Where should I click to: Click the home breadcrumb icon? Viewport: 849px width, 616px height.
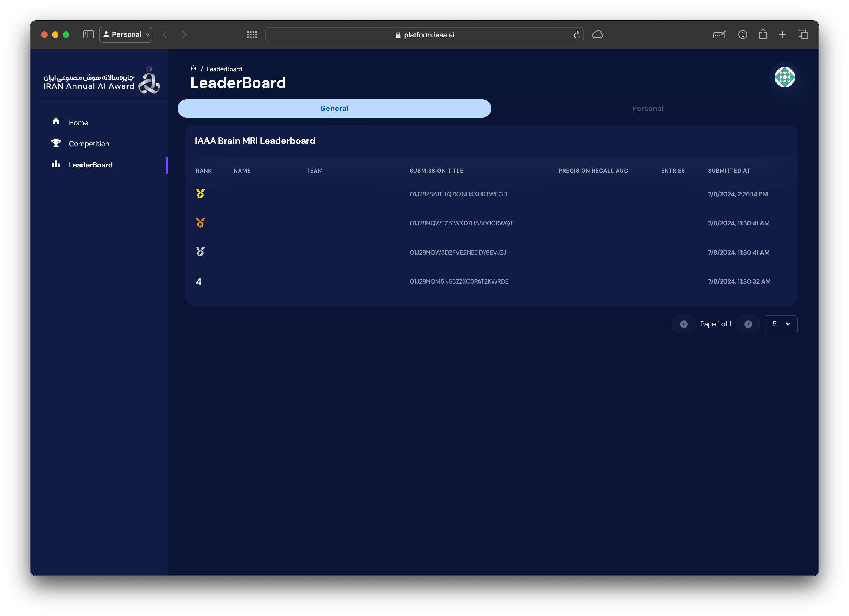194,68
